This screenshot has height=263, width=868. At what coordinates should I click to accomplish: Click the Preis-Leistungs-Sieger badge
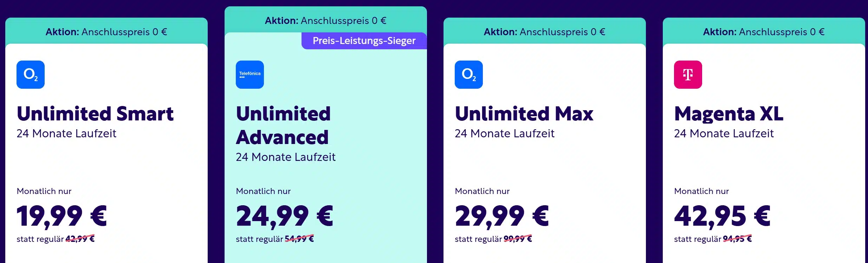(364, 41)
